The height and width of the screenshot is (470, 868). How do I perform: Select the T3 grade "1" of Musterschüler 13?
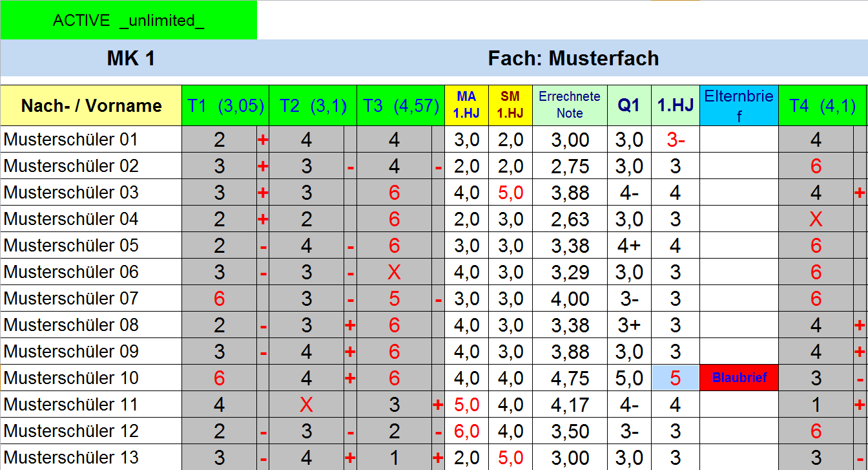394,457
